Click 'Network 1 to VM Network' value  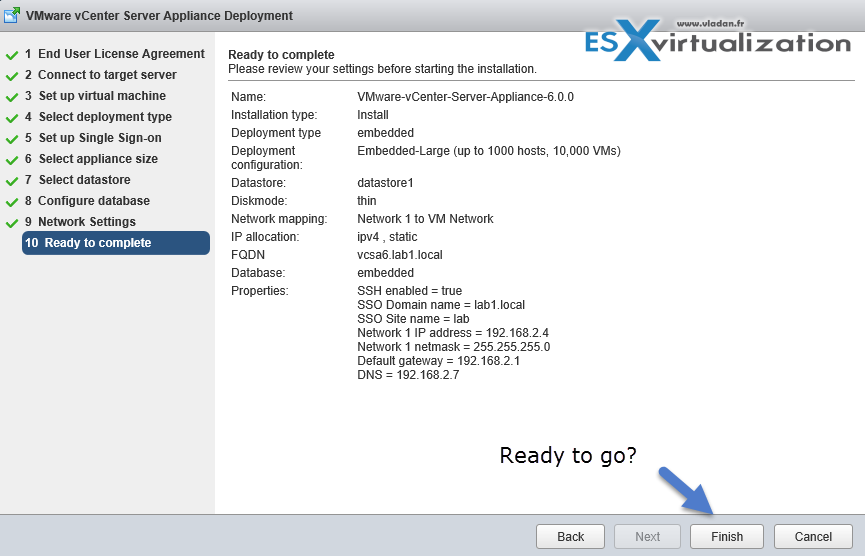click(x=425, y=218)
